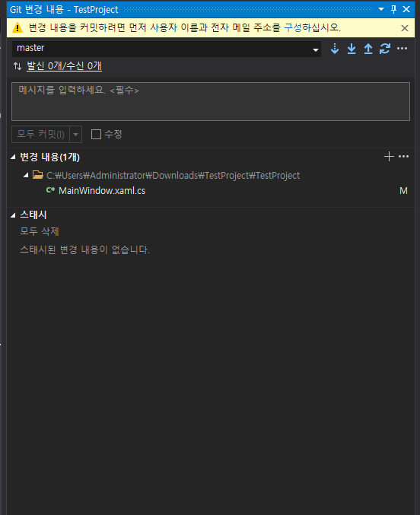This screenshot has width=420, height=515.
Task: Collapse the 변경 내용(1개) section
Action: pyautogui.click(x=13, y=157)
